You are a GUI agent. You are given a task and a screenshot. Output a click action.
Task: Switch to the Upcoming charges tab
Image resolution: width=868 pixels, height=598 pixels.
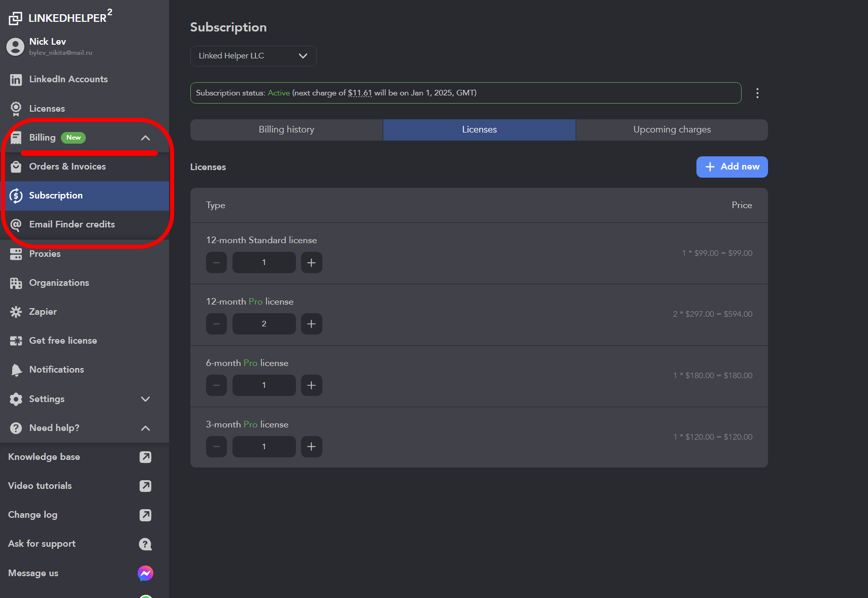point(672,130)
